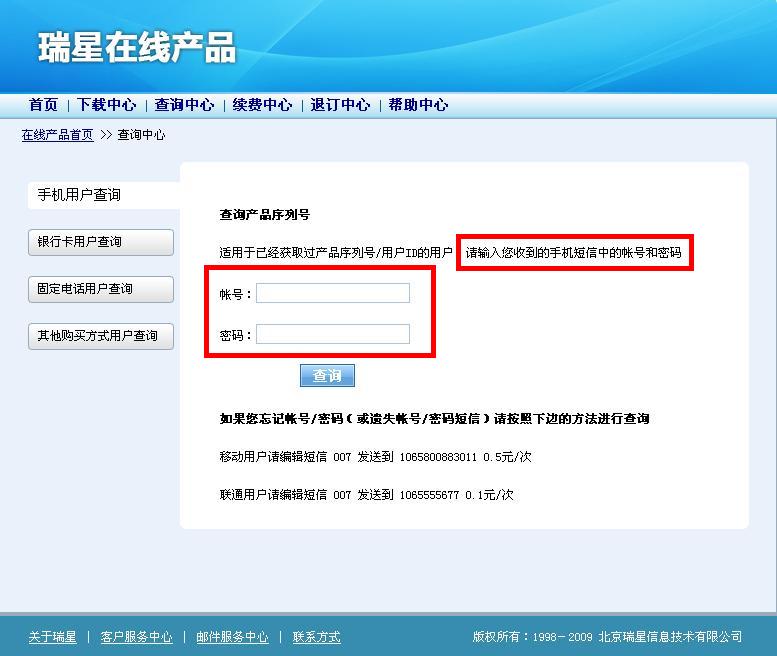
Task: Select the 手机用户查询 sidebar tab
Action: coord(104,195)
